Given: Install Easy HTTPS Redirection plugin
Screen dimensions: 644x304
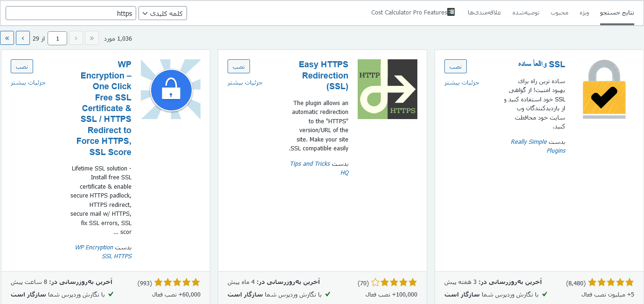Looking at the screenshot, I should [239, 66].
